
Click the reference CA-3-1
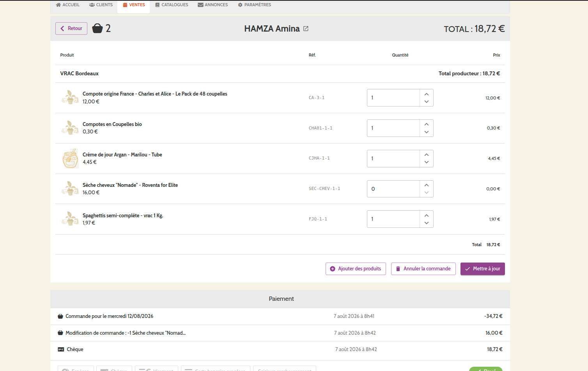coord(317,98)
